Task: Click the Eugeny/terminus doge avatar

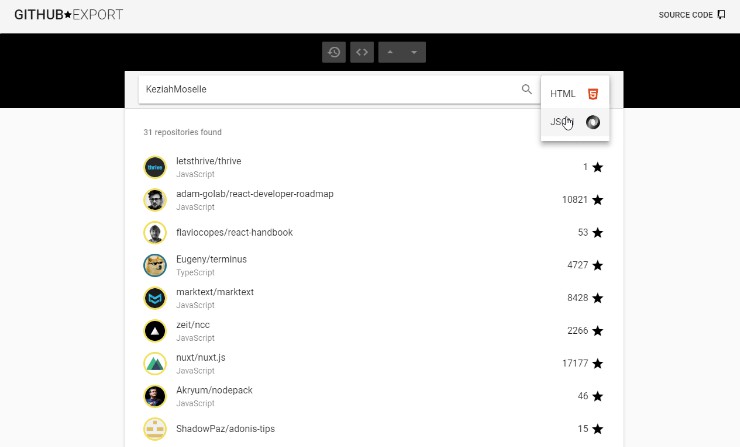Action: (154, 265)
